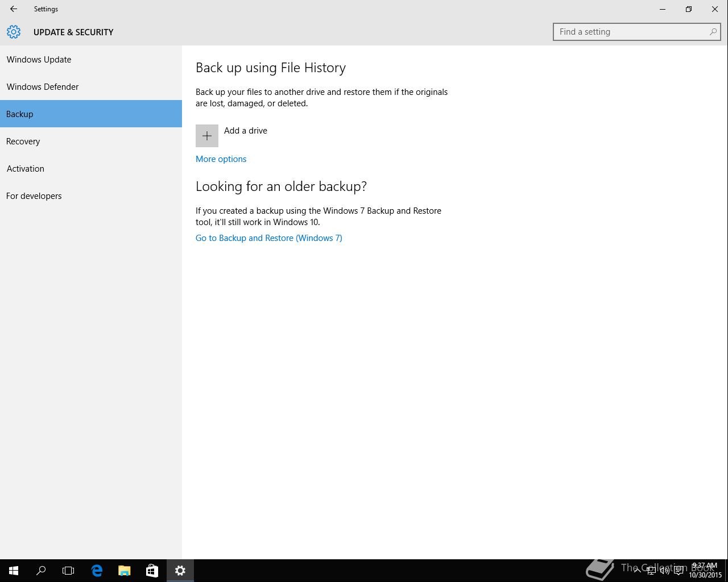The height and width of the screenshot is (582, 728).
Task: Click the Add a drive label
Action: (246, 131)
